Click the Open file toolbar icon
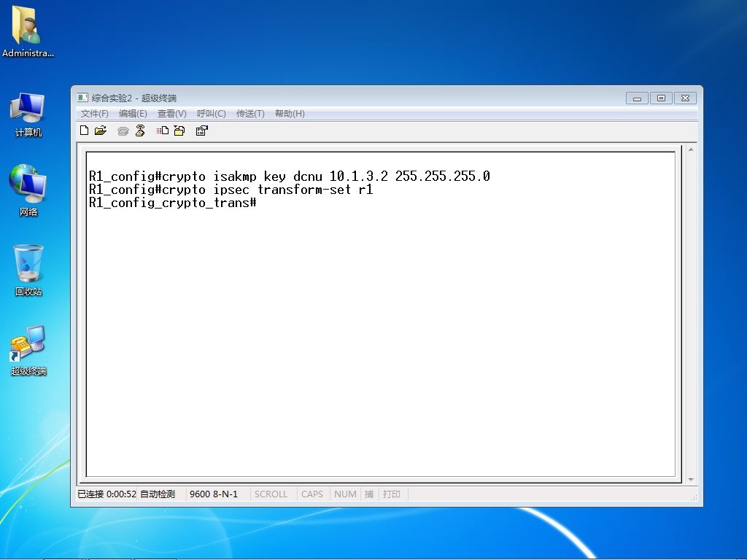The height and width of the screenshot is (560, 747). point(101,131)
